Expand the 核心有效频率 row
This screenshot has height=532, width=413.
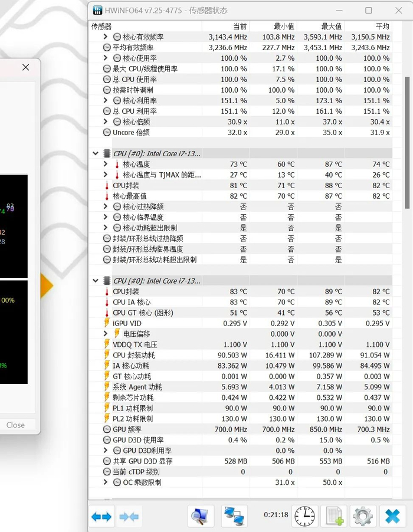point(106,37)
